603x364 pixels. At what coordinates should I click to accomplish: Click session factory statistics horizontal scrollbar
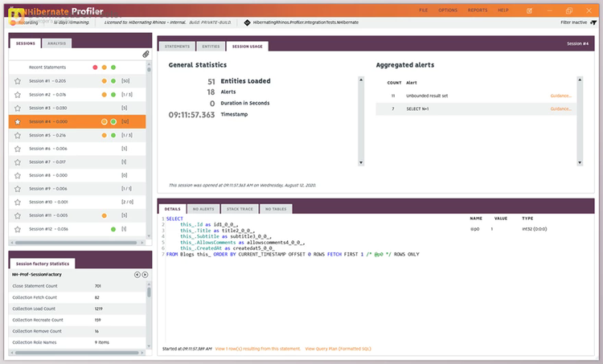tap(77, 353)
